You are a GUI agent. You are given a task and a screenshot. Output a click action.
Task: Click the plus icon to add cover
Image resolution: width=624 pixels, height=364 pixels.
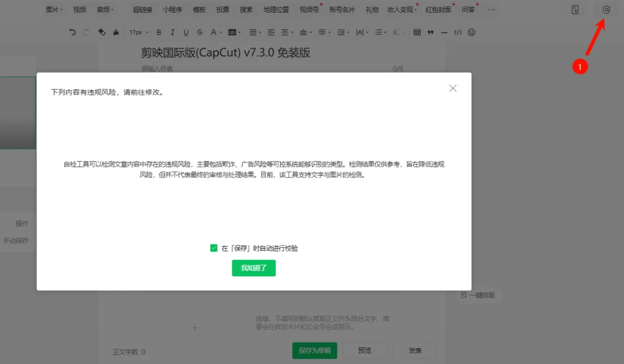(x=194, y=328)
